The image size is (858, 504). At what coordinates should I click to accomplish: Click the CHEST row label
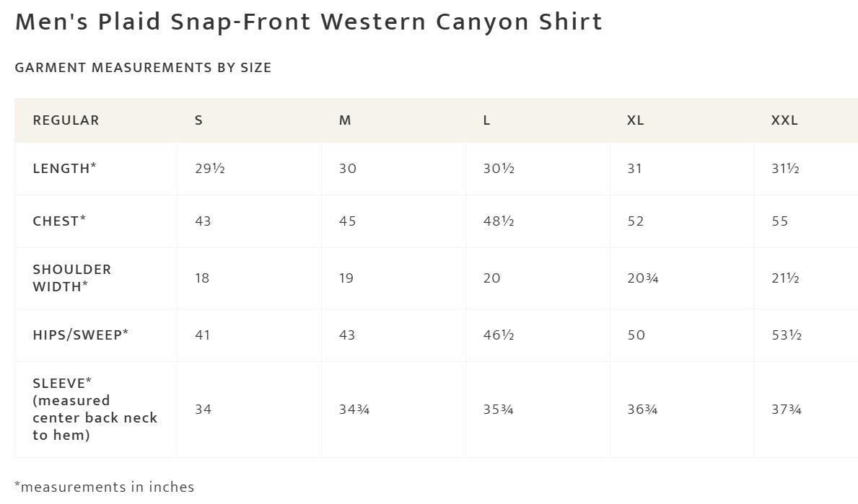point(59,221)
